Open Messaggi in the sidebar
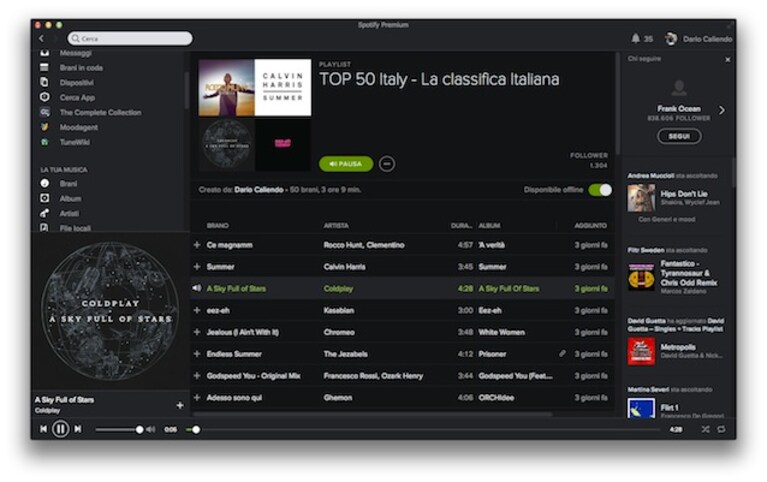 tap(75, 53)
